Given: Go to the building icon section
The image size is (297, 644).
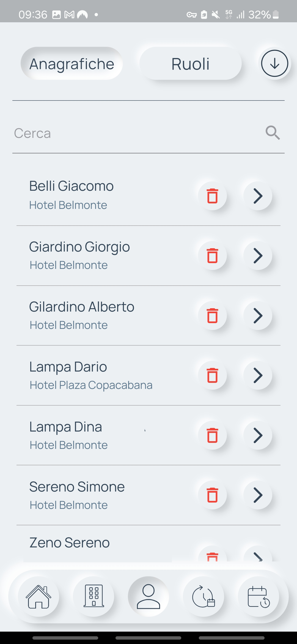Looking at the screenshot, I should pyautogui.click(x=94, y=596).
